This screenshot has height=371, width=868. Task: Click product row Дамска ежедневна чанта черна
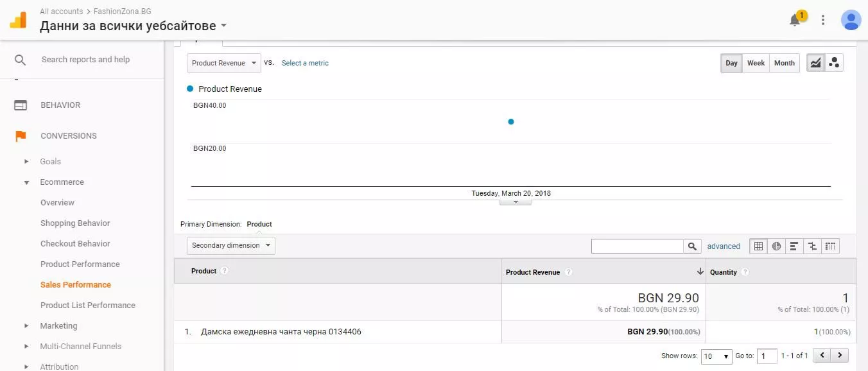pyautogui.click(x=281, y=332)
